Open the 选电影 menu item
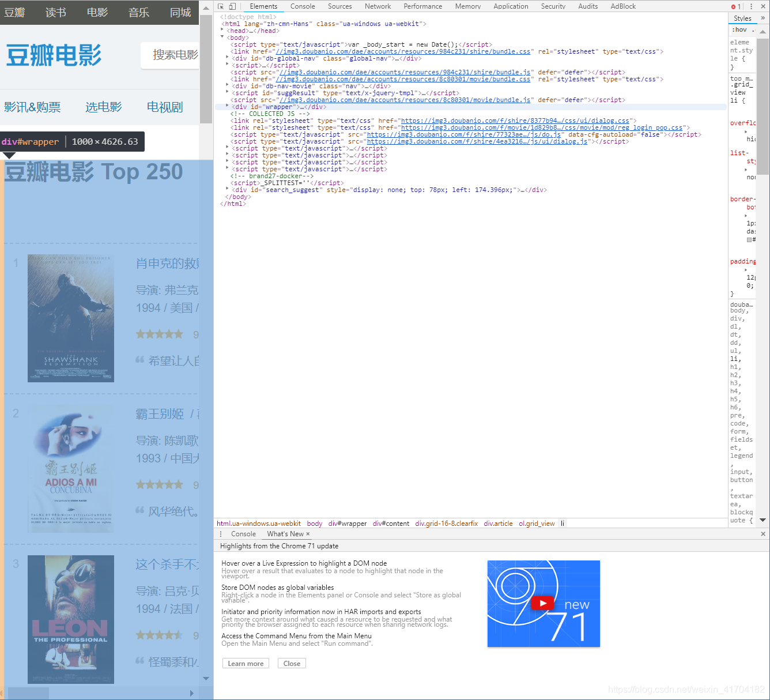Screen dimensions: 770x700 click(104, 107)
